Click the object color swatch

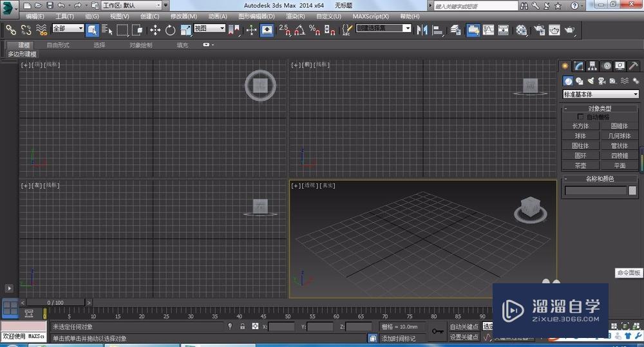(x=631, y=191)
